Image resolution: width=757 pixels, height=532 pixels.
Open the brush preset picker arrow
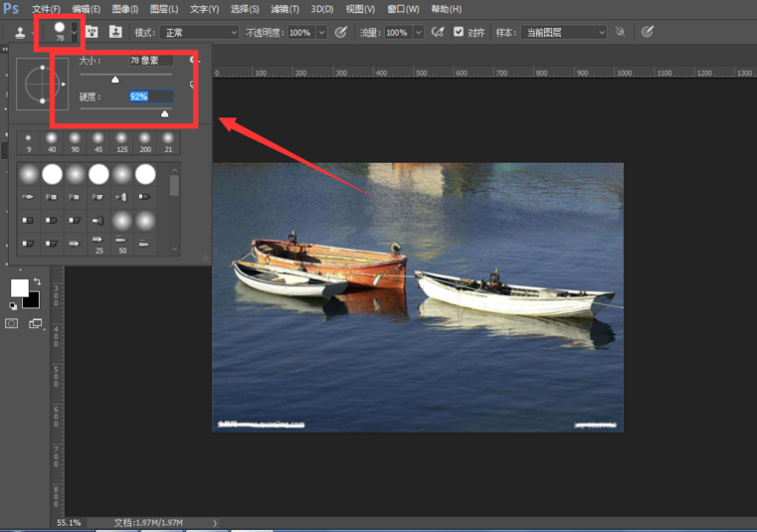[x=74, y=33]
